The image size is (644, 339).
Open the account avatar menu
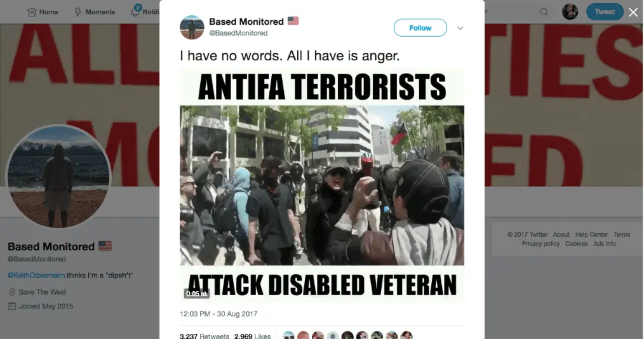tap(570, 12)
